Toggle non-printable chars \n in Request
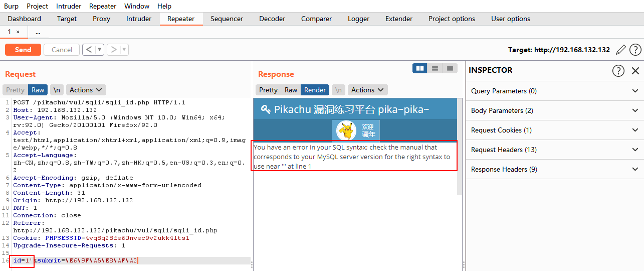The width and height of the screenshot is (644, 271). coord(57,90)
